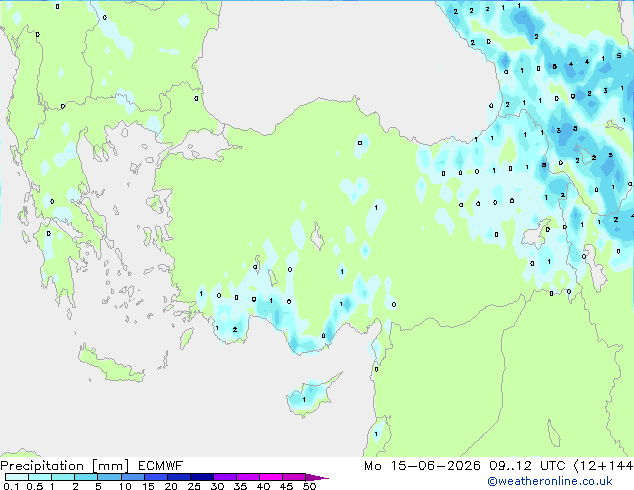Click the legend label '0.1'
Viewport: 634px width, 490px height.
click(x=11, y=486)
